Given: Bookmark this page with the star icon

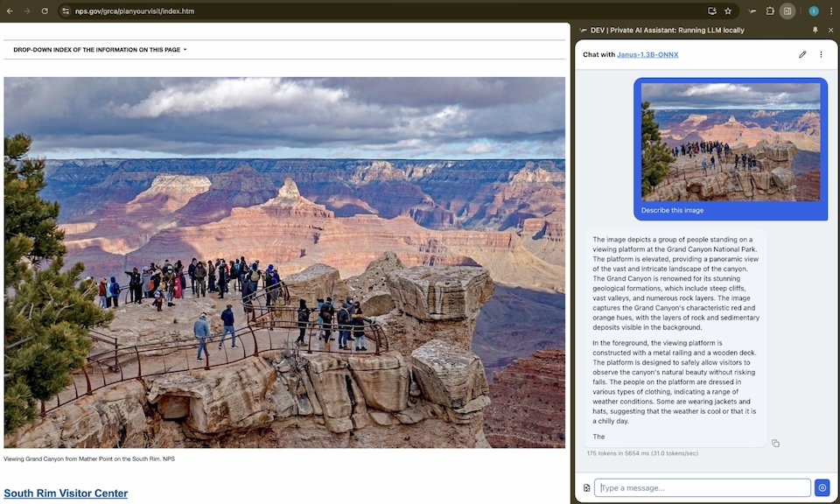Looking at the screenshot, I should coord(728,11).
